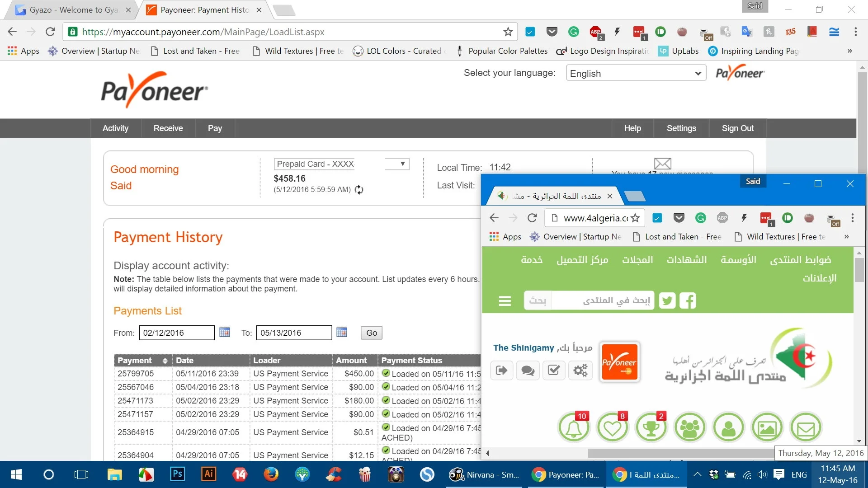
Task: Open forum Facebook icon link
Action: coord(688,300)
